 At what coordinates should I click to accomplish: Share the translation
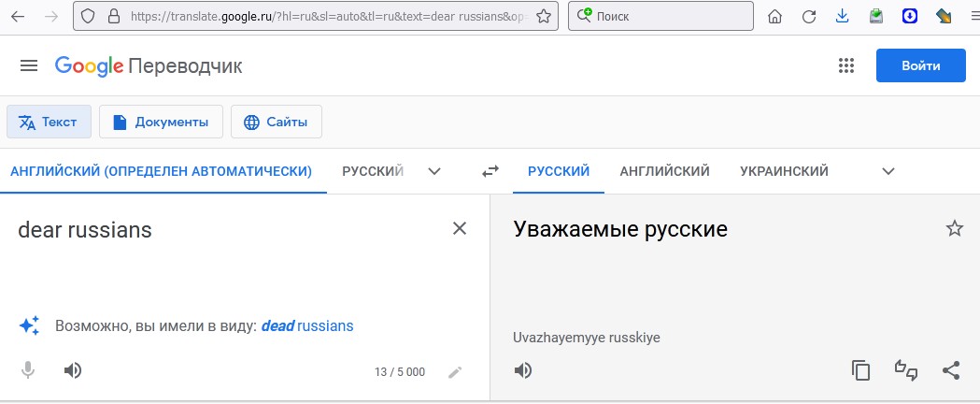pyautogui.click(x=951, y=371)
